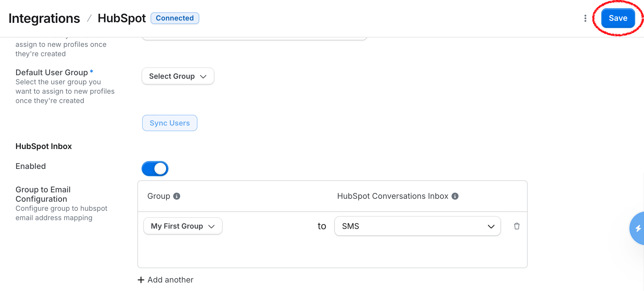
Task: Open the SMS inbox dropdown
Action: (x=418, y=226)
